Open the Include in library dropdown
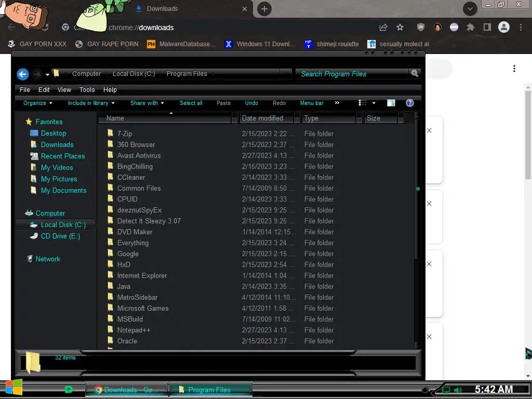 coord(91,103)
